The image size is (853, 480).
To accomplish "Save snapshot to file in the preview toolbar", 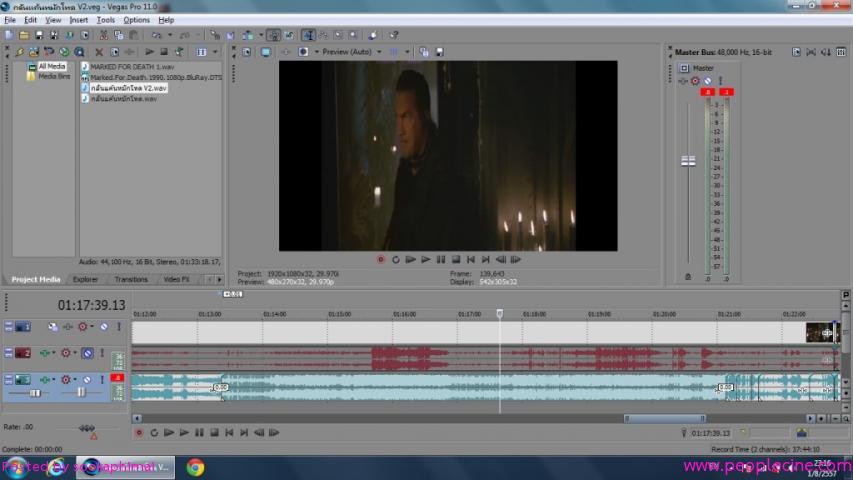I will (440, 52).
